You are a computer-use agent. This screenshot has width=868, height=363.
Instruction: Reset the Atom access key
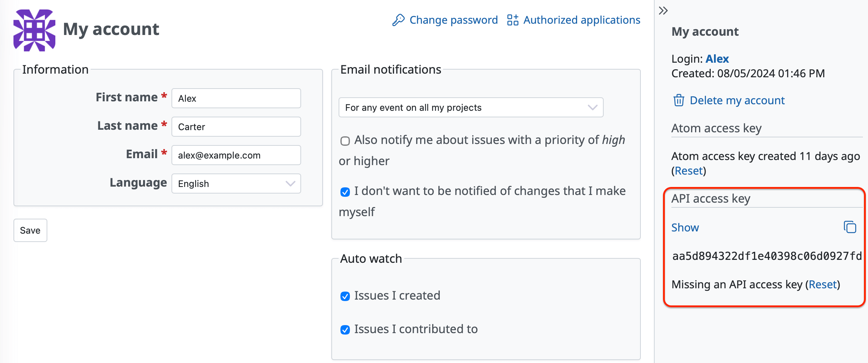[689, 171]
